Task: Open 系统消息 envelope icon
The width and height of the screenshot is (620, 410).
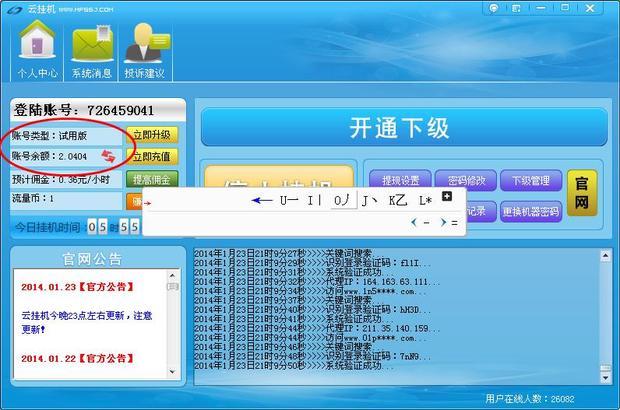Action: click(x=92, y=49)
